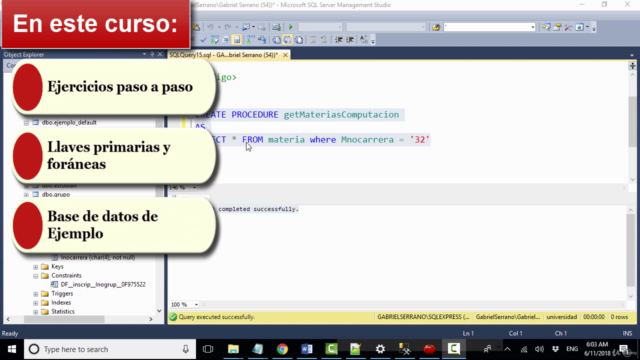Open the Object Explorer window position dropdown

[144, 54]
